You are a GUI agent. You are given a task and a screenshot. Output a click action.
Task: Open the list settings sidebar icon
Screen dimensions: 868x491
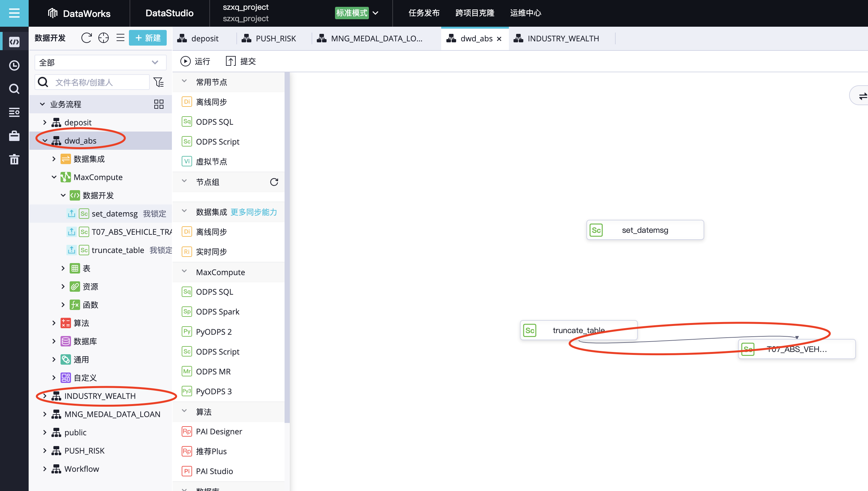(14, 112)
